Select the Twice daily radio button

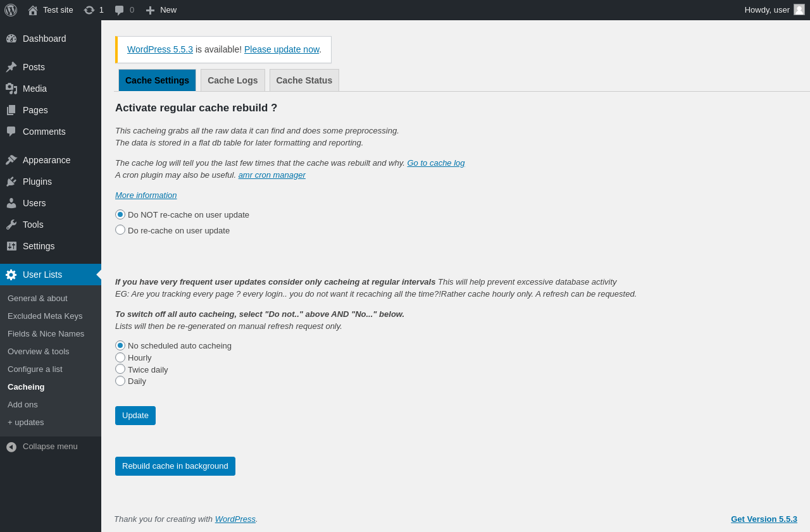120,369
